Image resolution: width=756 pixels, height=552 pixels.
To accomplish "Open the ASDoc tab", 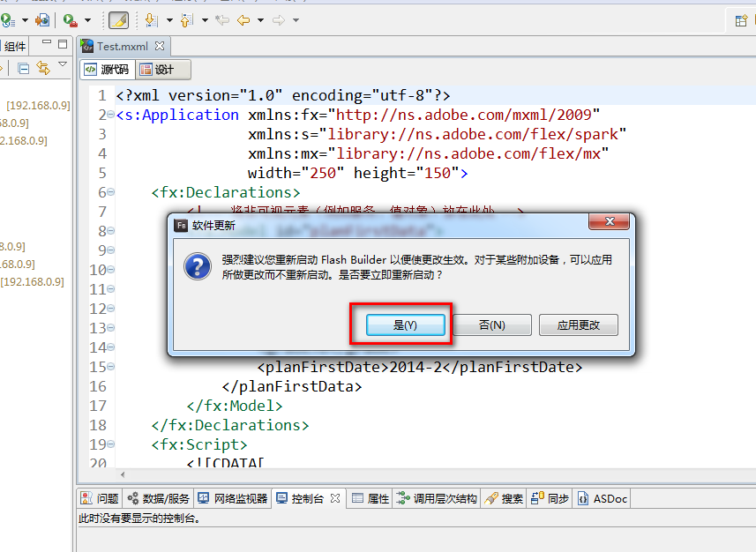I will click(x=603, y=498).
